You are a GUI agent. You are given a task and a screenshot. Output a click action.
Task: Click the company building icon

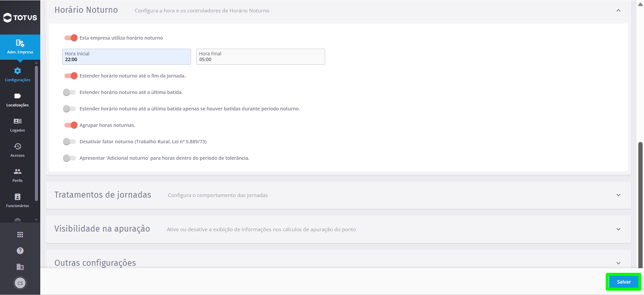pos(20,267)
